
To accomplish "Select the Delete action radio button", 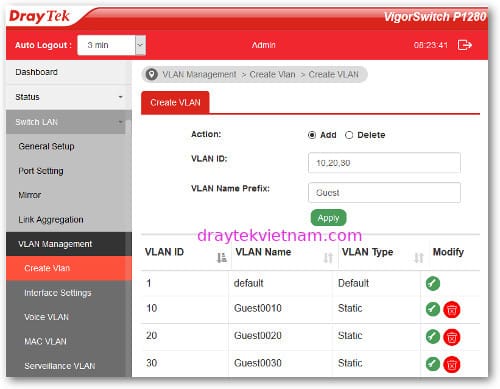I will (x=349, y=135).
